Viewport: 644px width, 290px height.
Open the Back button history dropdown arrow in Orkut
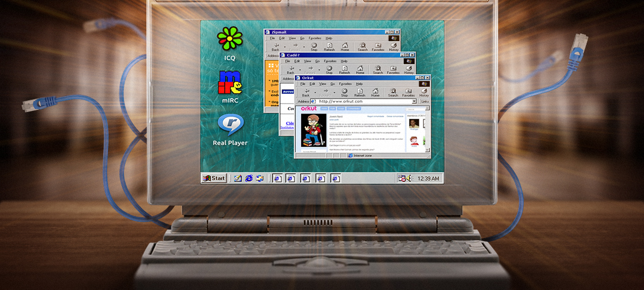pos(315,92)
